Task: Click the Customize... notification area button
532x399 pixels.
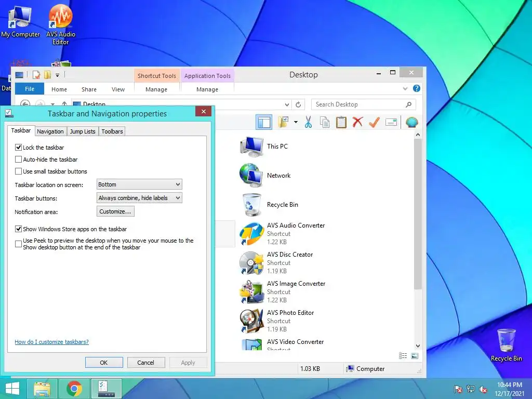Action: (x=115, y=211)
